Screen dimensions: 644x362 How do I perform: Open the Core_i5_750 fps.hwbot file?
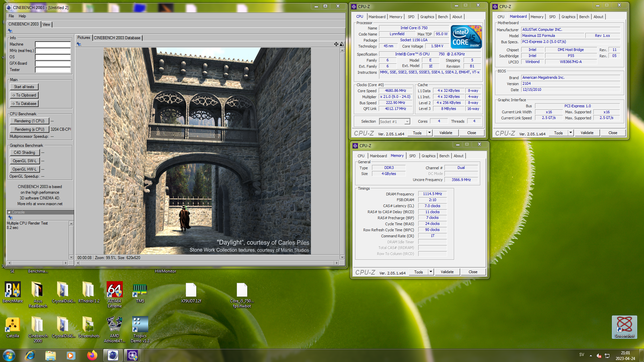point(242,295)
